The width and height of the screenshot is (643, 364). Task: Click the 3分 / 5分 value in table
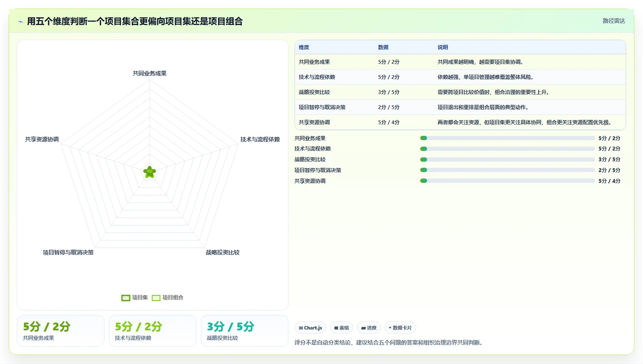[389, 92]
